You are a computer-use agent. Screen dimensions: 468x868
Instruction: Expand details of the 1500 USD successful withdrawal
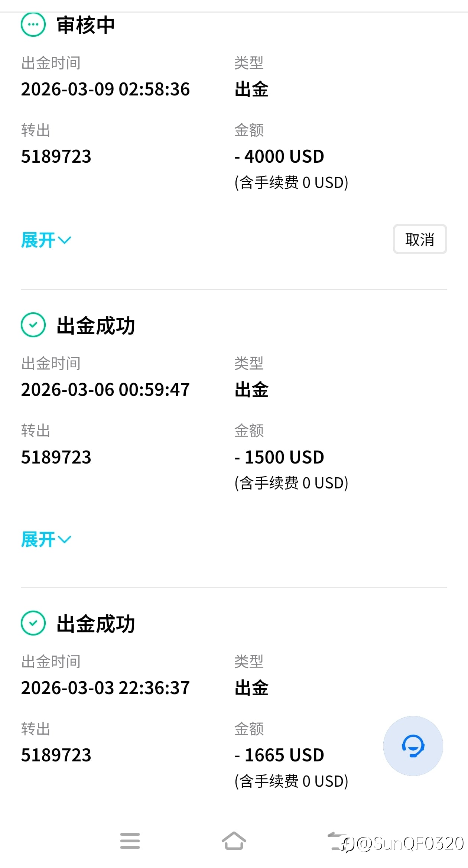click(46, 539)
